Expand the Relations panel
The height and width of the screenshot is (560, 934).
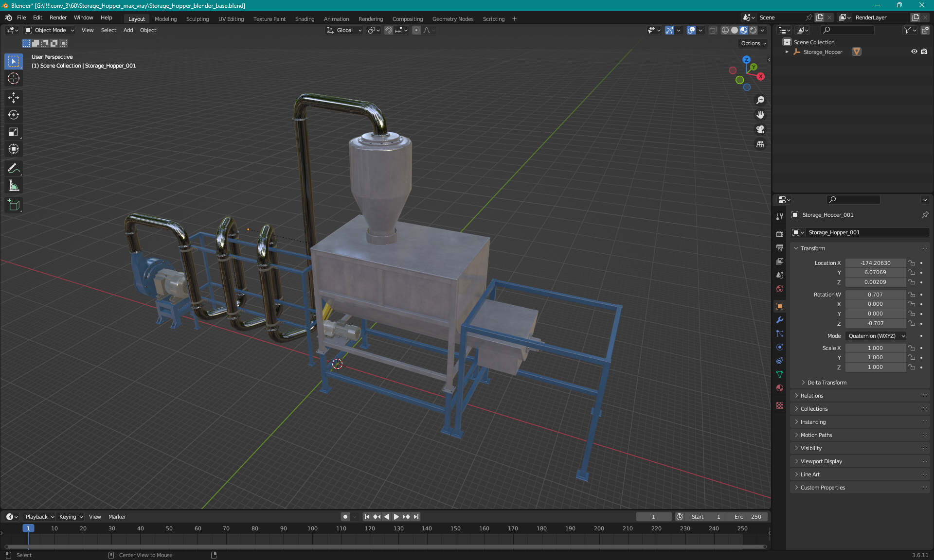coord(811,396)
